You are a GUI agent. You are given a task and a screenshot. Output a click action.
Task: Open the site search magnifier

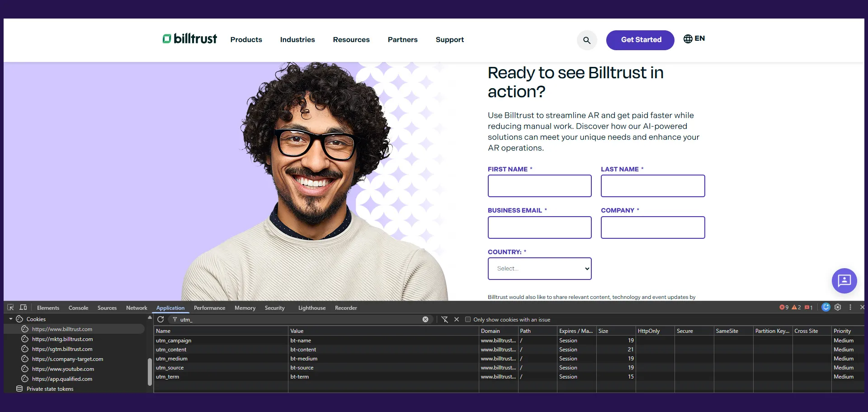pyautogui.click(x=587, y=40)
